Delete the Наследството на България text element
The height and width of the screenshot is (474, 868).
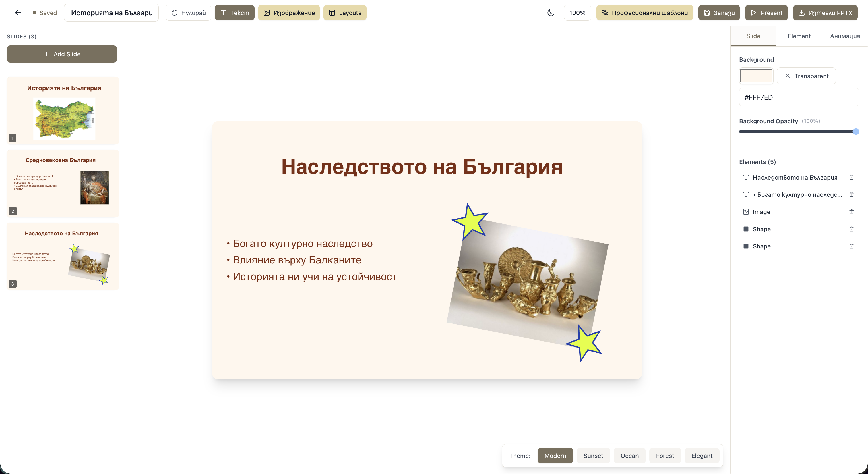tap(851, 177)
